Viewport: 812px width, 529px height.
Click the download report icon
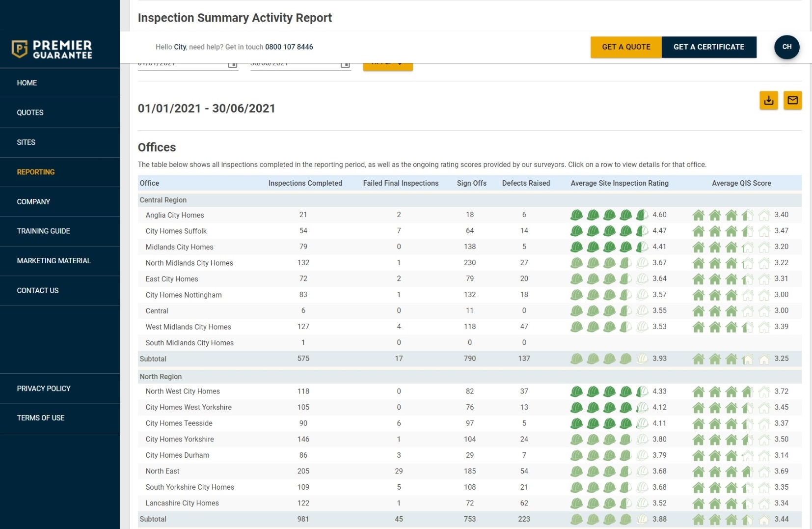(768, 100)
